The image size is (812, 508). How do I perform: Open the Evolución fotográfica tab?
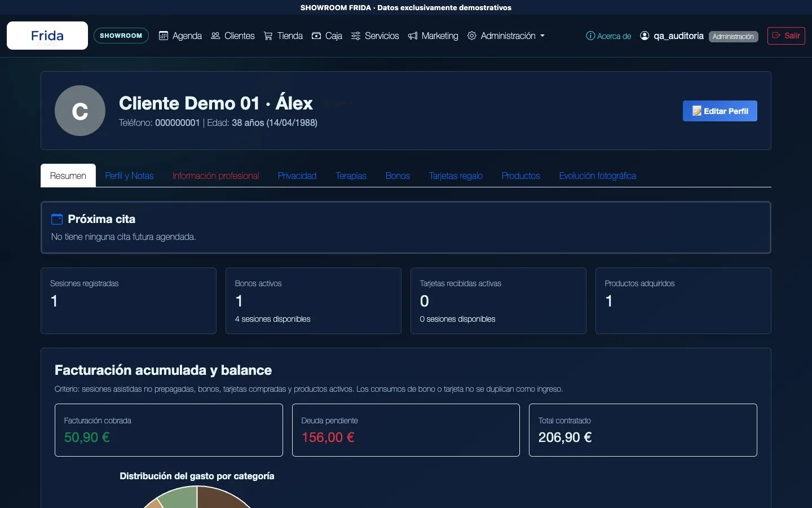(598, 176)
